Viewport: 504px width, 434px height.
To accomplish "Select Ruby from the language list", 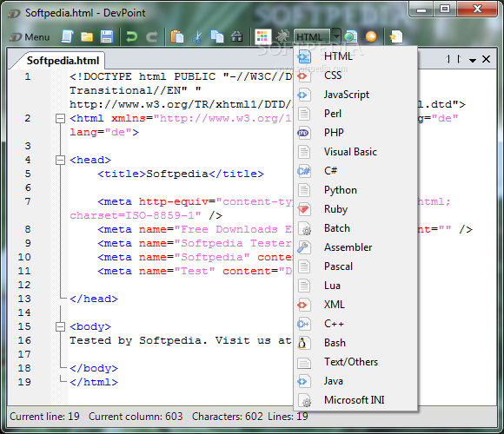I will tap(355, 209).
